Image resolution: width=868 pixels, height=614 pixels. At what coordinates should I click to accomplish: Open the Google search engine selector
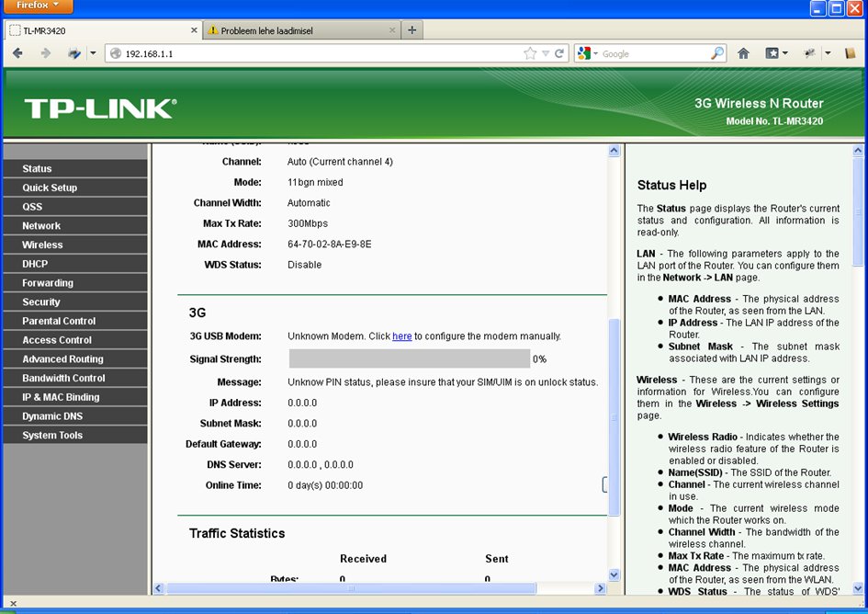point(587,53)
